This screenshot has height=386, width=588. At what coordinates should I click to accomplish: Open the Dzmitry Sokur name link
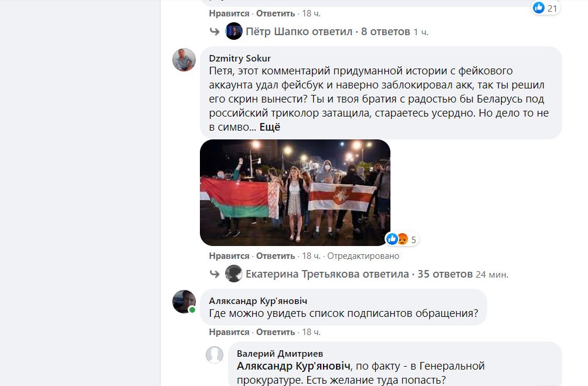coord(240,58)
